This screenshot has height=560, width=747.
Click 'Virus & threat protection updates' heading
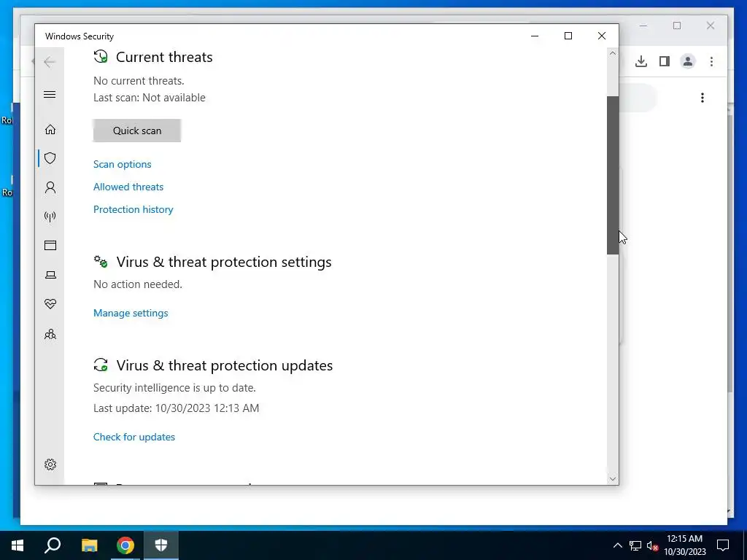pyautogui.click(x=225, y=365)
